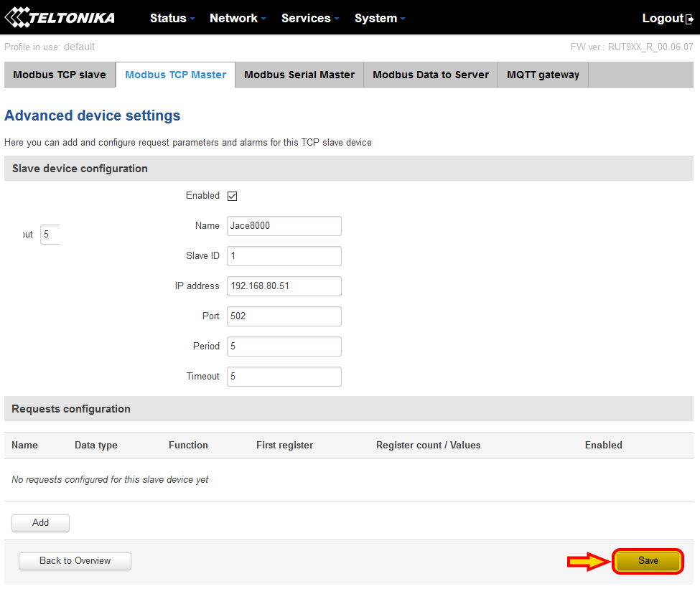Open the Modbus Serial Master tab
Image resolution: width=700 pixels, height=589 pixels.
coord(299,75)
